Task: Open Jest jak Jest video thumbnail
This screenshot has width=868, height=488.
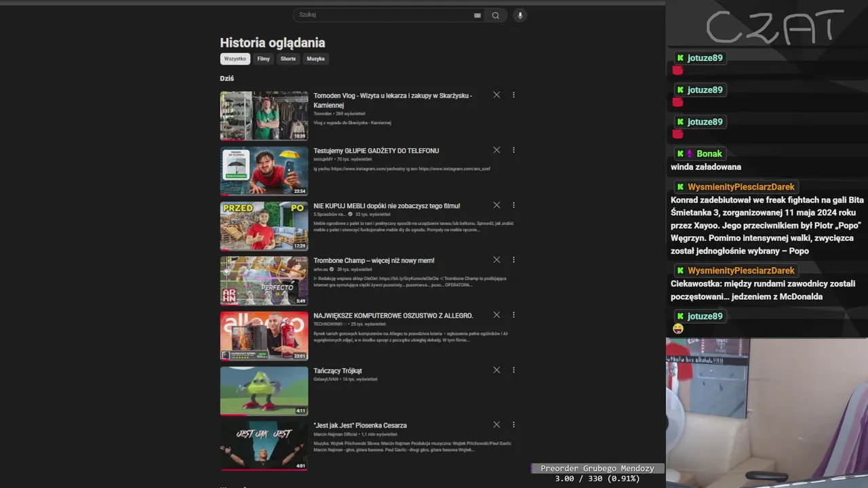Action: 264,445
